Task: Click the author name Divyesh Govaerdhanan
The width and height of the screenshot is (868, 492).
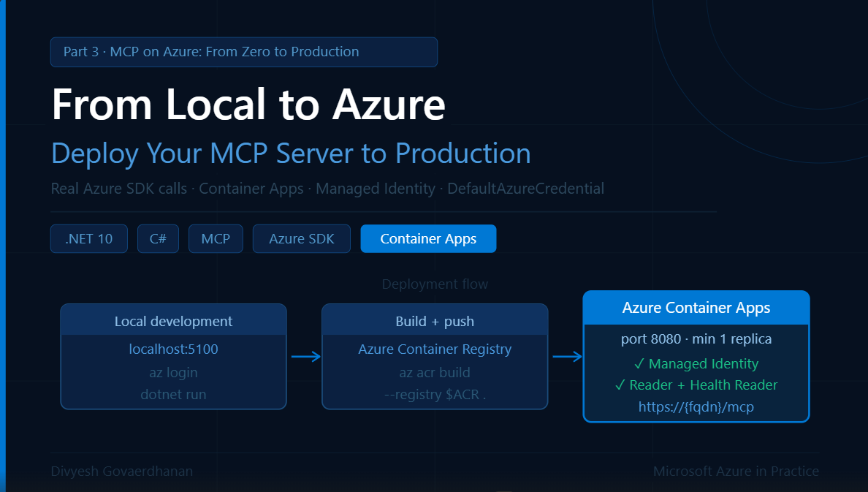Action: coord(122,472)
